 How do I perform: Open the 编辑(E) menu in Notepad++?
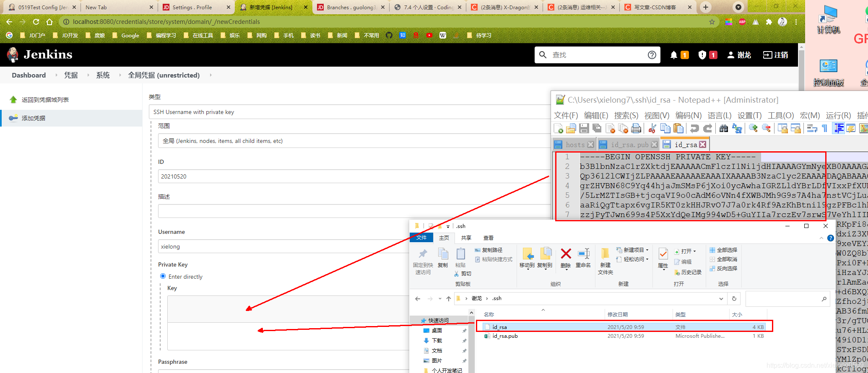(x=596, y=115)
